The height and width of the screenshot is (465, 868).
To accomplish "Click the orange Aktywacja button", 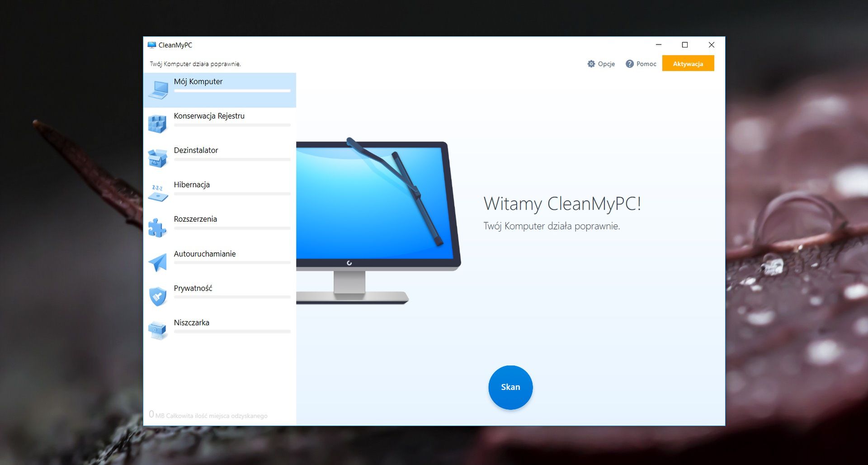I will 688,63.
